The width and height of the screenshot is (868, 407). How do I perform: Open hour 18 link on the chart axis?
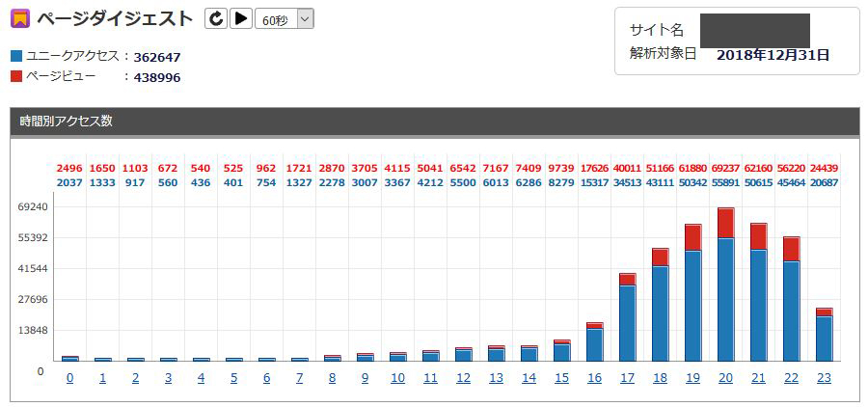pyautogui.click(x=660, y=378)
